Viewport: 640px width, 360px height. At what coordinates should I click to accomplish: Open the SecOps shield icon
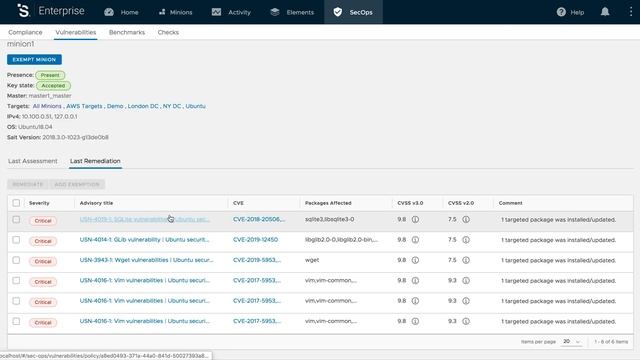point(338,12)
